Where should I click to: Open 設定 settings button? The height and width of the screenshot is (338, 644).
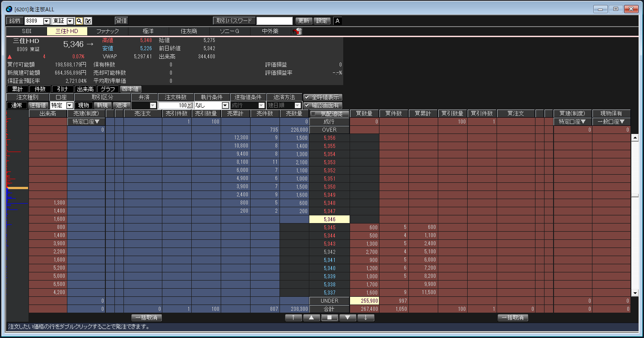(322, 21)
